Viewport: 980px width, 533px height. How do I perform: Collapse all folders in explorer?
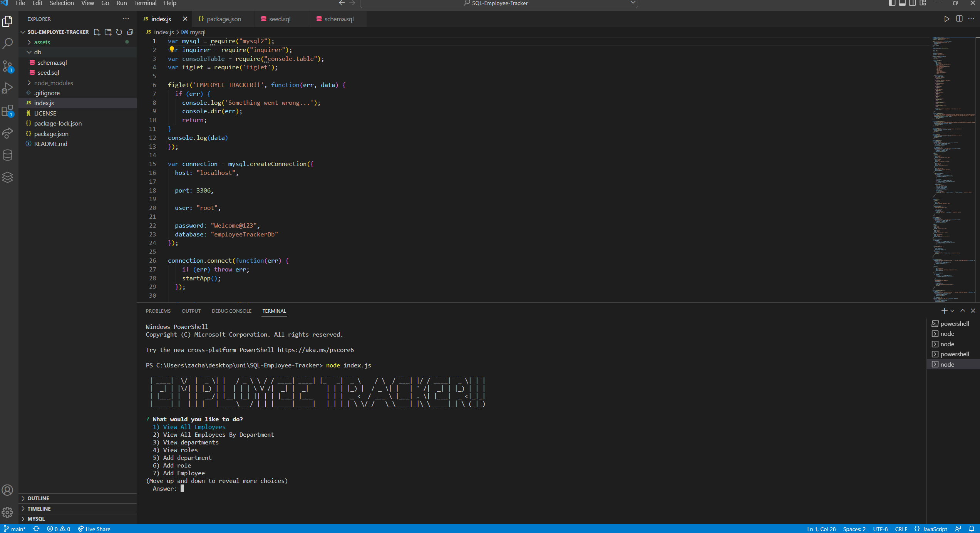130,32
